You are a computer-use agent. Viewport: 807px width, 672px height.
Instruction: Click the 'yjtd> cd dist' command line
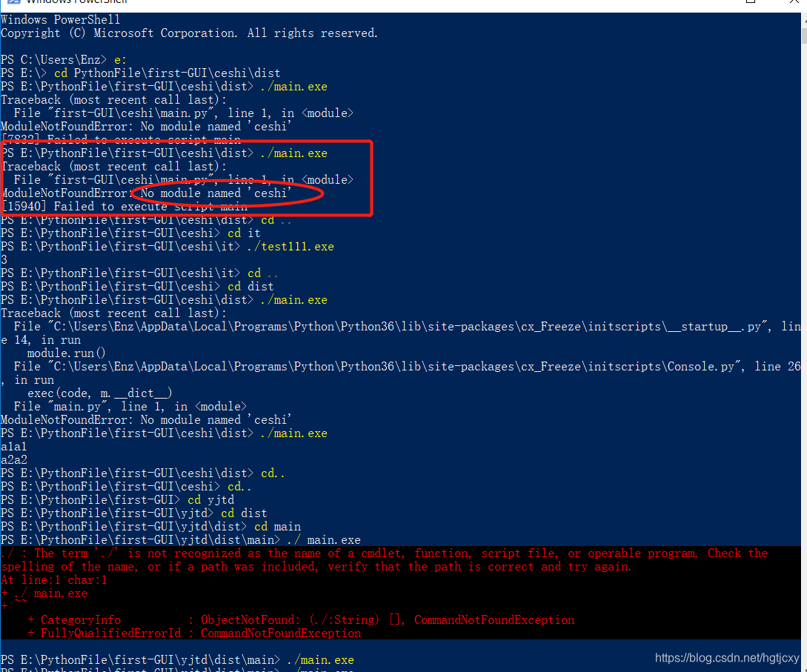tap(134, 513)
